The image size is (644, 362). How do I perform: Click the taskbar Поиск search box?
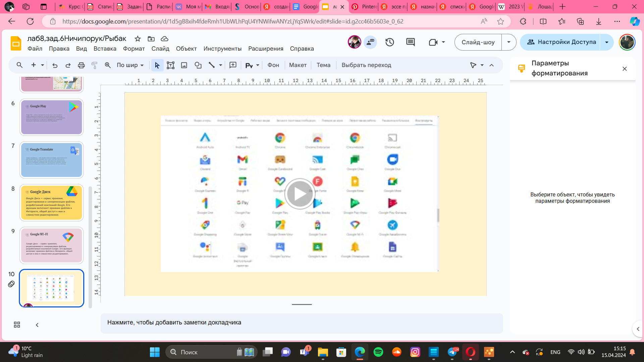click(211, 352)
